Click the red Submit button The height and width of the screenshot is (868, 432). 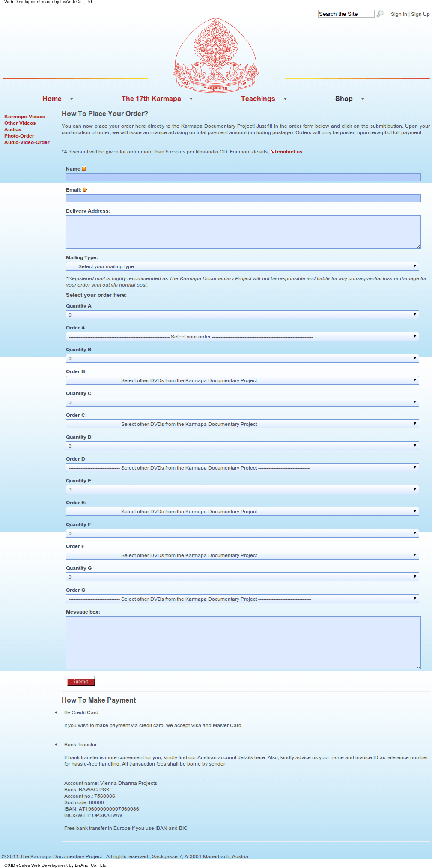pyautogui.click(x=81, y=682)
